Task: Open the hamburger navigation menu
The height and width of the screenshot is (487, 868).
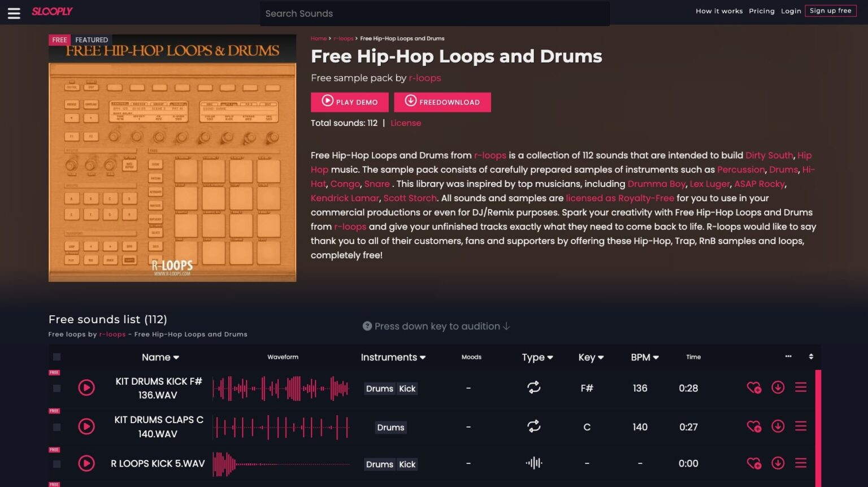Action: (14, 12)
